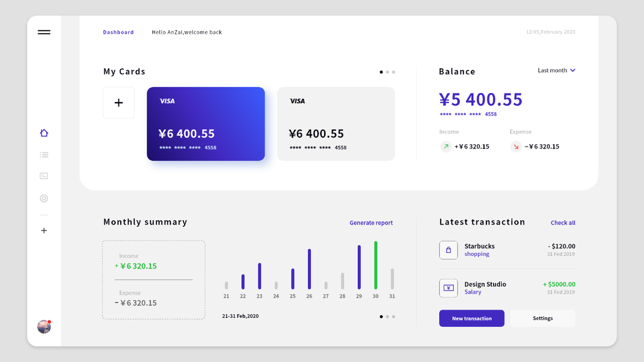
Task: Open the hamburger menu icon
Action: [x=44, y=32]
